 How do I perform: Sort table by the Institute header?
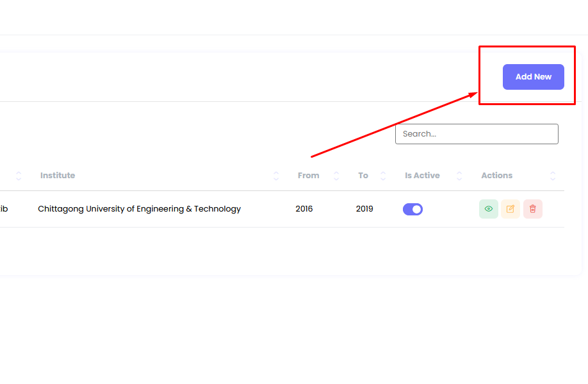pyautogui.click(x=58, y=176)
